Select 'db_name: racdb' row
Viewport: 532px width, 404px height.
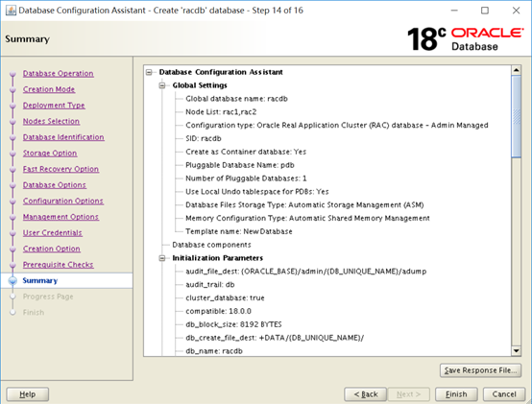click(214, 351)
